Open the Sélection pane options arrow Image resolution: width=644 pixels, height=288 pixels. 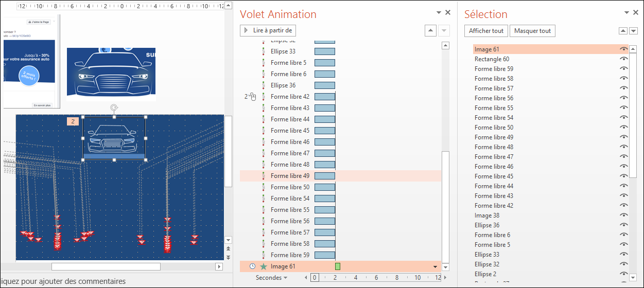[627, 12]
